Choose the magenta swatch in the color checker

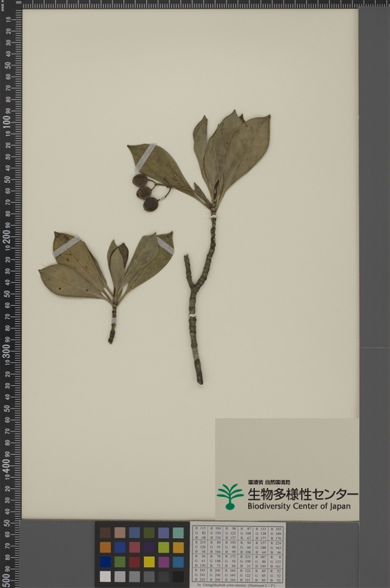pyautogui.click(x=164, y=562)
